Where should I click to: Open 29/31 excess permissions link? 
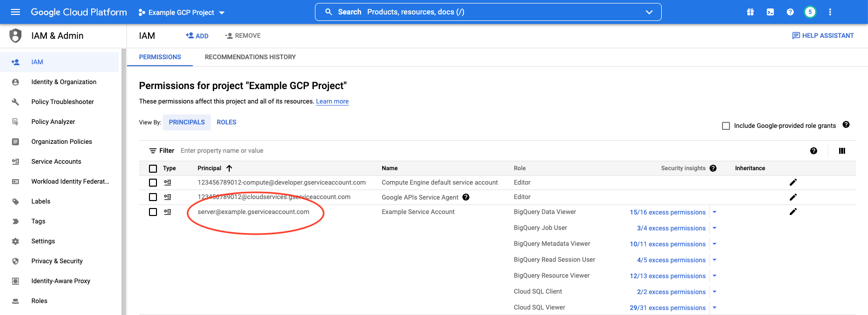click(668, 308)
